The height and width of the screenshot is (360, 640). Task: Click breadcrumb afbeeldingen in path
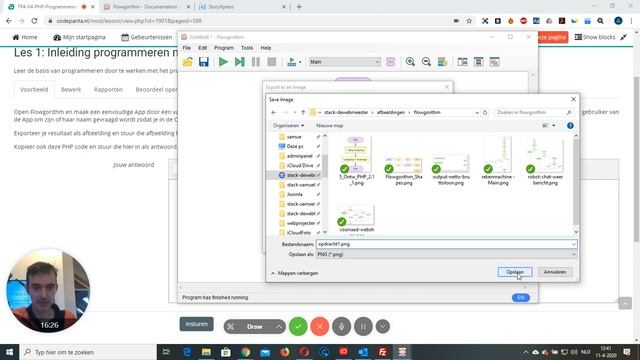(391, 112)
